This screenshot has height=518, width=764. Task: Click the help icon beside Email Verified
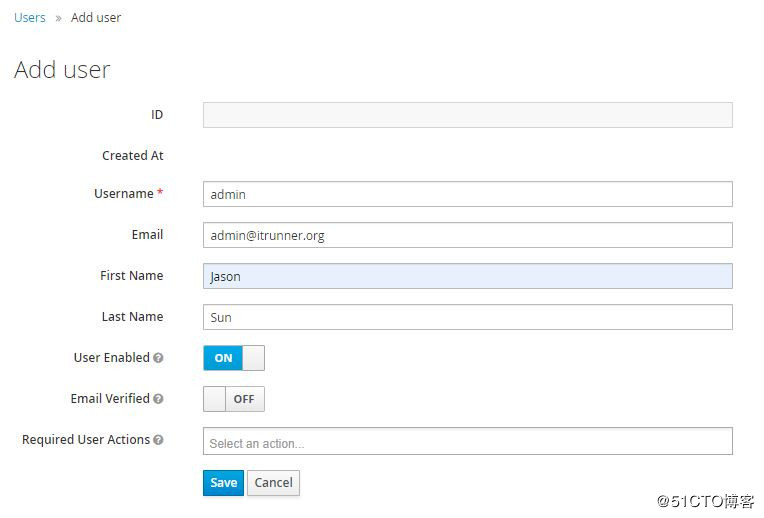point(158,399)
